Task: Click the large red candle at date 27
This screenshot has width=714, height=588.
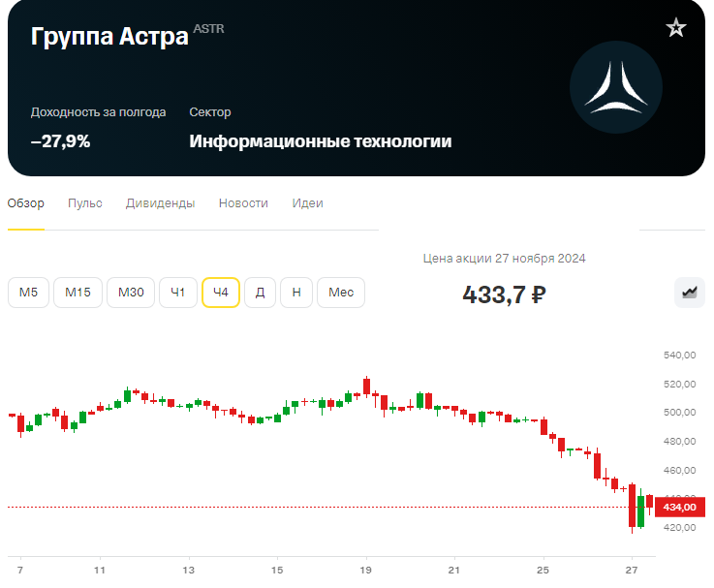Action: (x=632, y=506)
